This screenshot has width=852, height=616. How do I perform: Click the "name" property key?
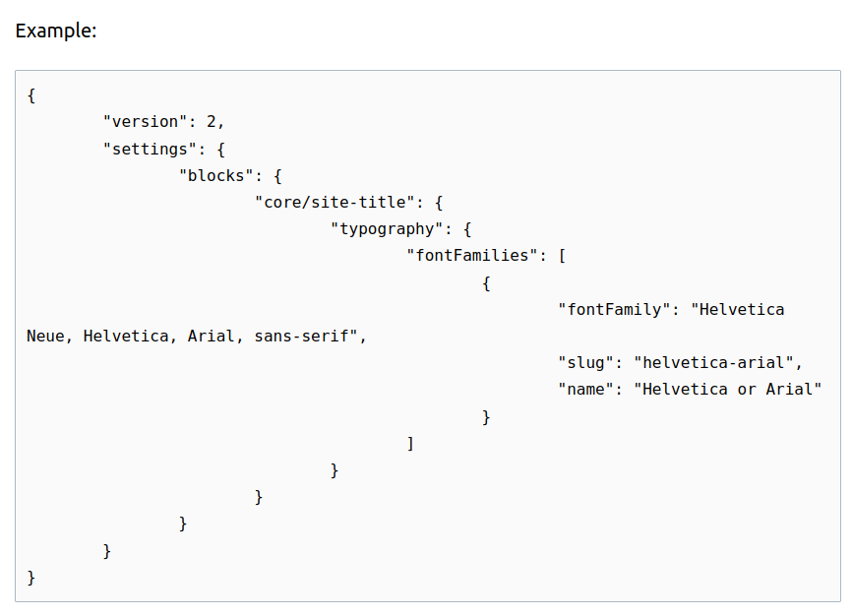click(x=585, y=390)
